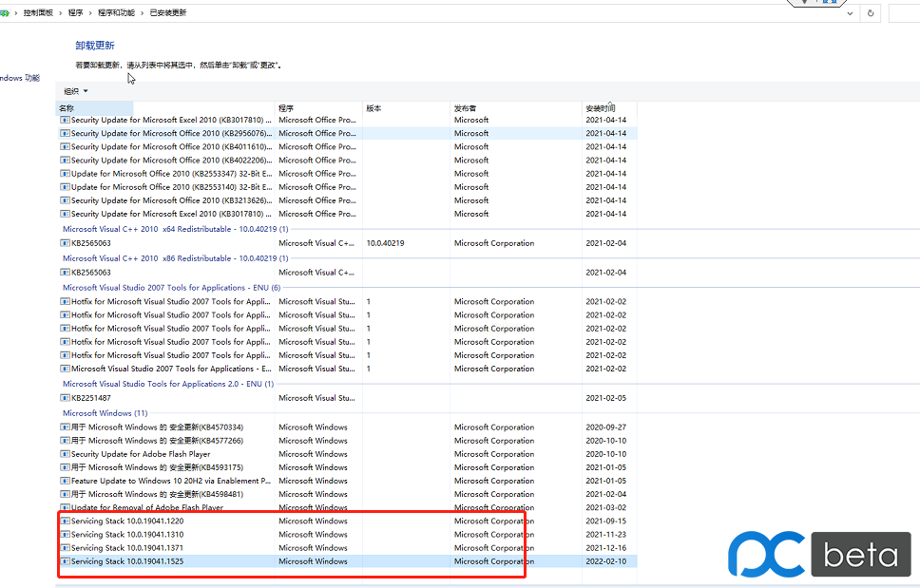Open the address bar history dropdown arrow

(x=850, y=13)
